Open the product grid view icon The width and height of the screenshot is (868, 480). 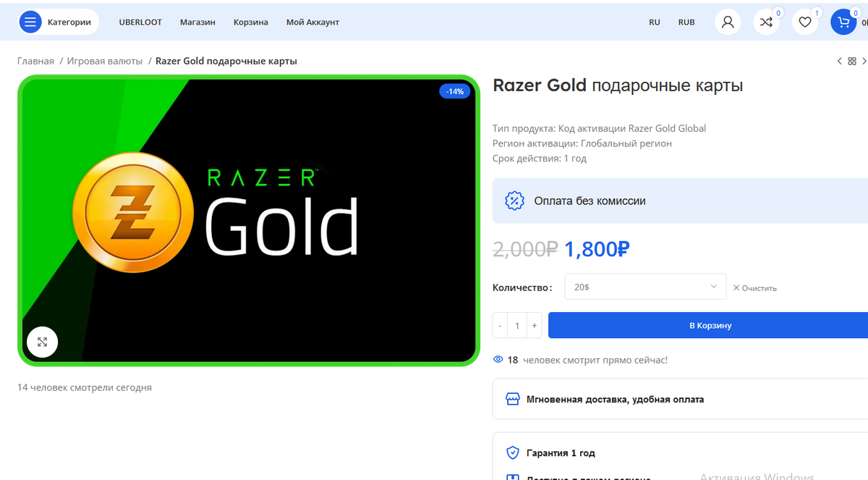pyautogui.click(x=852, y=62)
